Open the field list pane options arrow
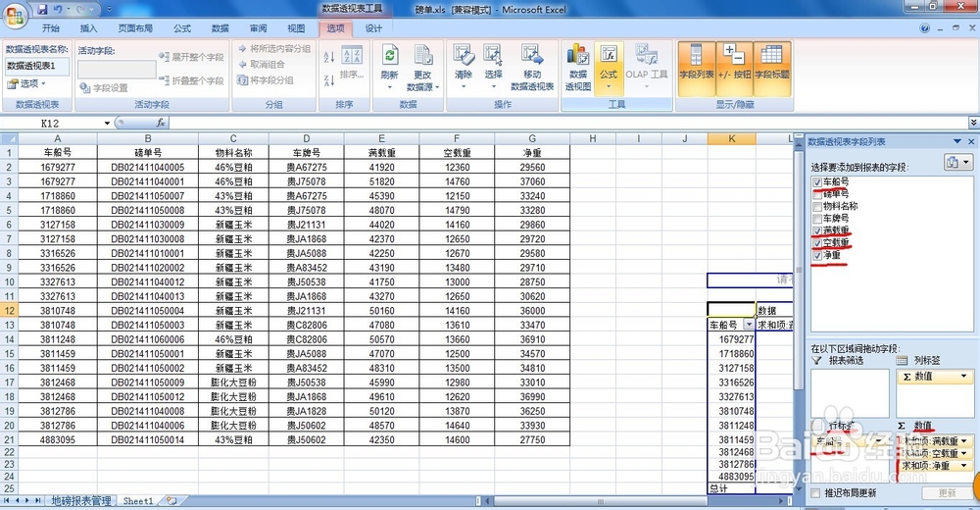Image resolution: width=980 pixels, height=510 pixels. [x=956, y=141]
